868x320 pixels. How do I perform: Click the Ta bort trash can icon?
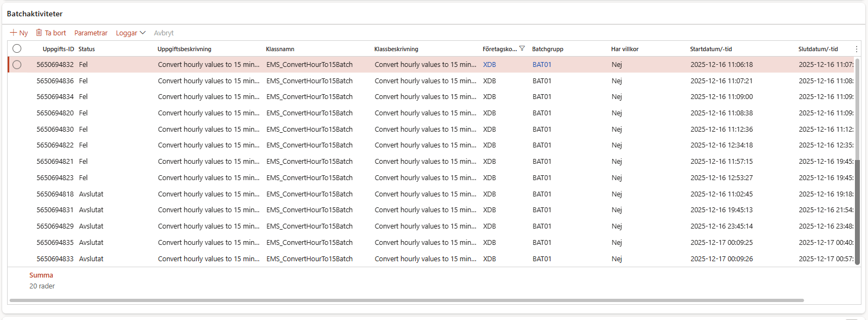click(x=39, y=33)
